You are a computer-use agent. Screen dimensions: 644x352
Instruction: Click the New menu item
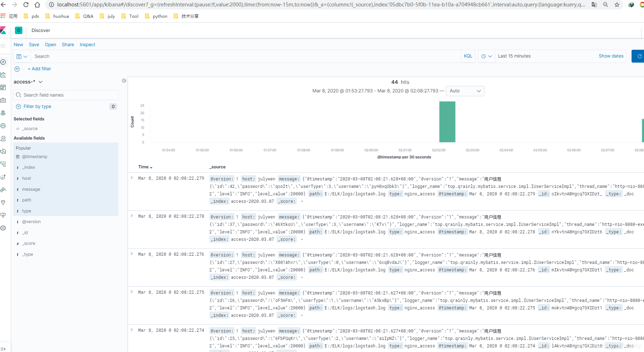coord(18,45)
